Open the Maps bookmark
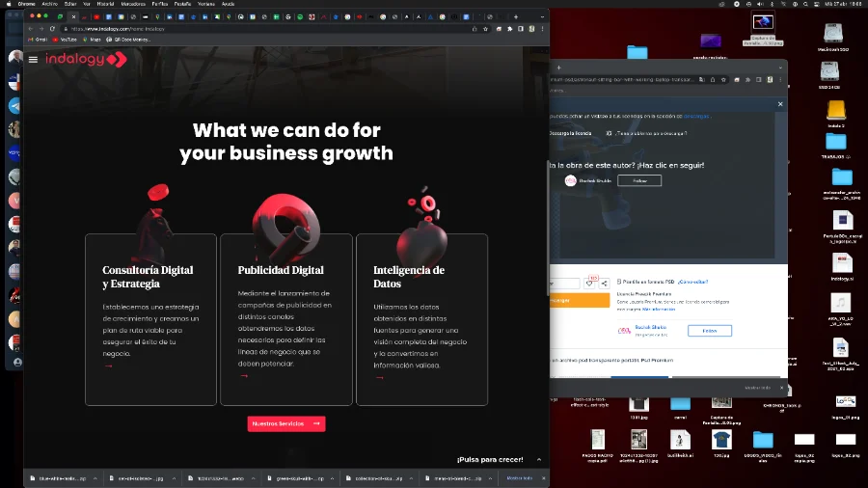Viewport: 868px width, 488px height. 92,40
